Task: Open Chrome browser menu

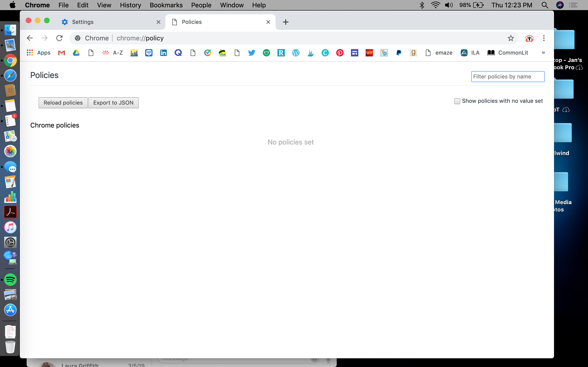Action: [544, 38]
